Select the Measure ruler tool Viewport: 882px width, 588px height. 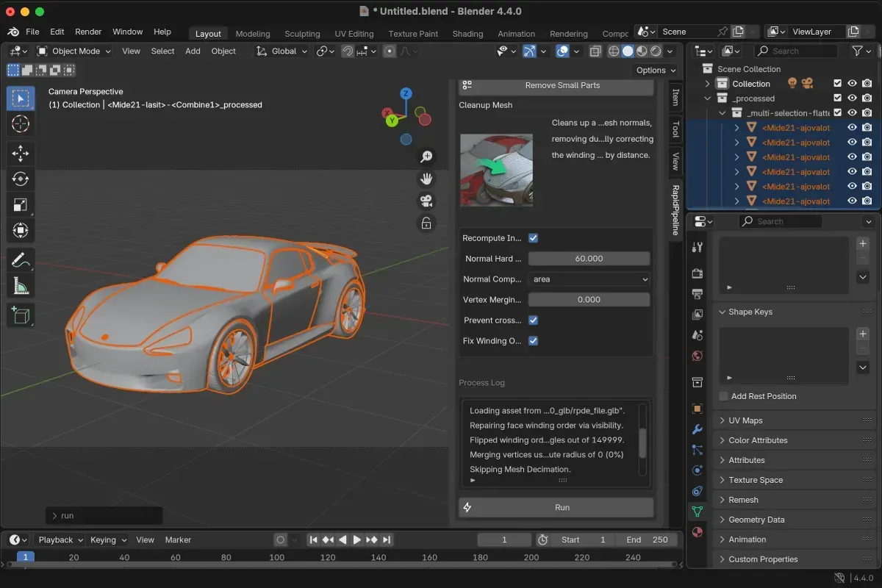[21, 285]
